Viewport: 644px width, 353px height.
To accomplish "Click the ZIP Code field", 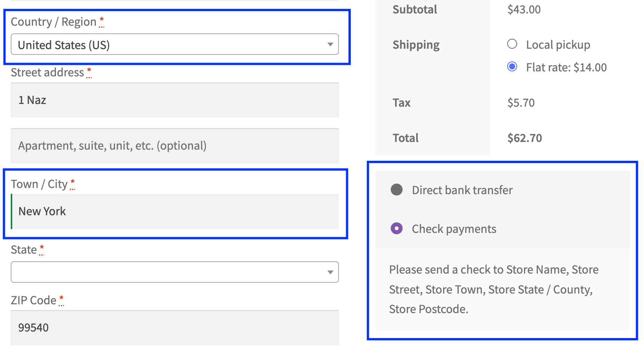I will click(x=174, y=328).
